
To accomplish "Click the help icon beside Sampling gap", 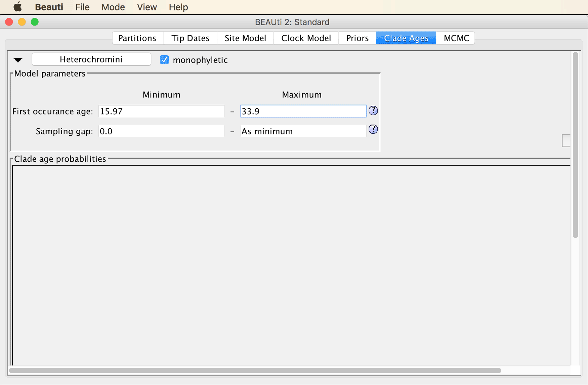I will (x=373, y=129).
